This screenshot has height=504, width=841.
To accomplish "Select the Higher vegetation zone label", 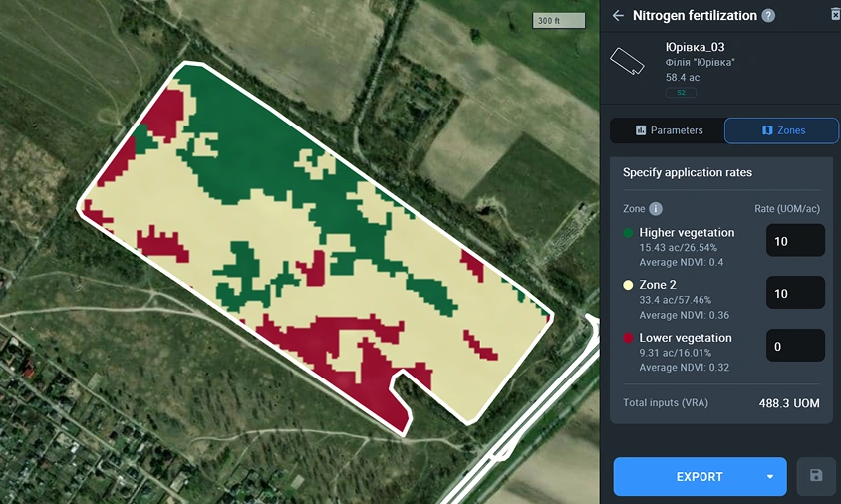I will tap(687, 233).
